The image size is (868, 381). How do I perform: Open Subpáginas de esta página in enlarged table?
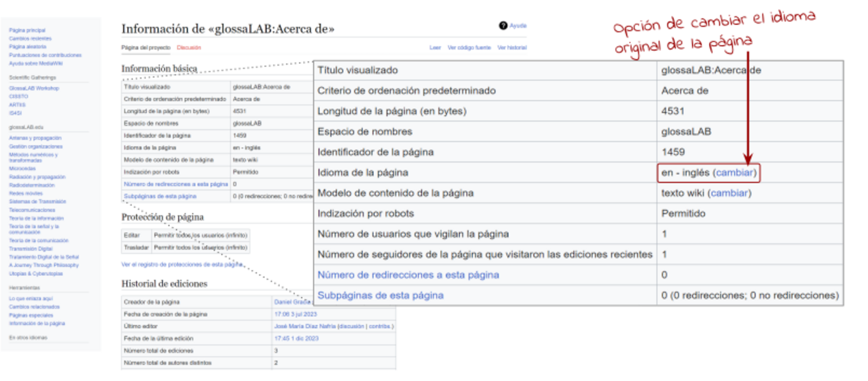point(380,295)
